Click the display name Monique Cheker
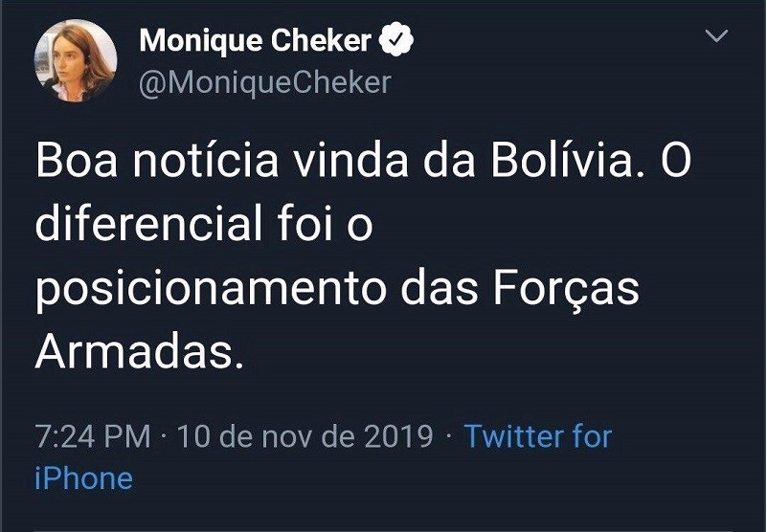 pyautogui.click(x=255, y=41)
